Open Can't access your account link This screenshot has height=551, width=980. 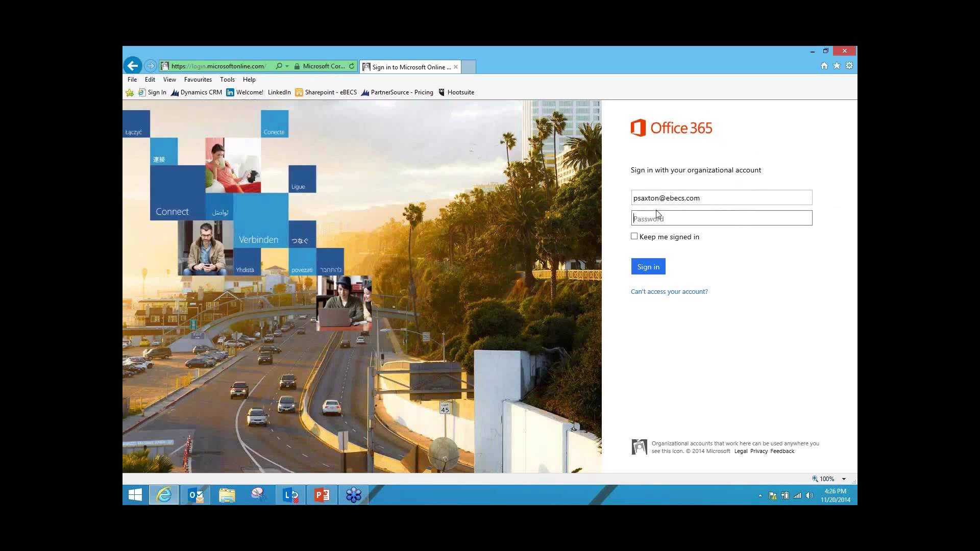pos(669,292)
